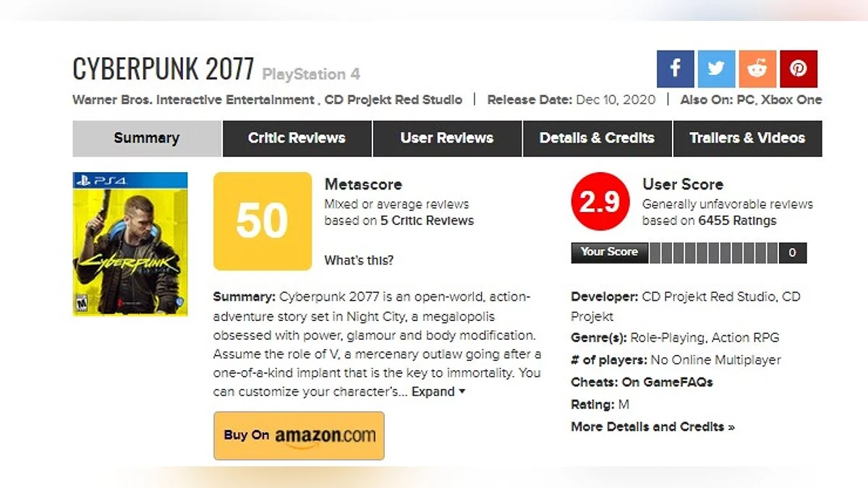Open the More Details and Credits link
This screenshot has height=488, width=868.
tap(652, 427)
